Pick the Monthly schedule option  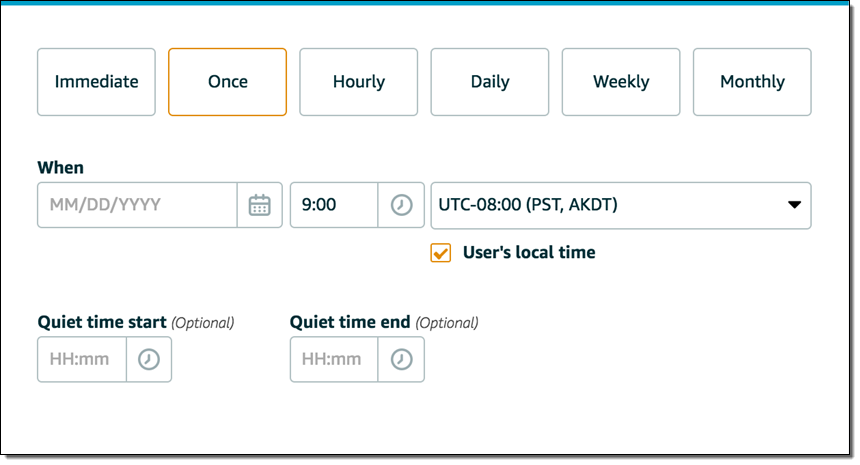752,82
